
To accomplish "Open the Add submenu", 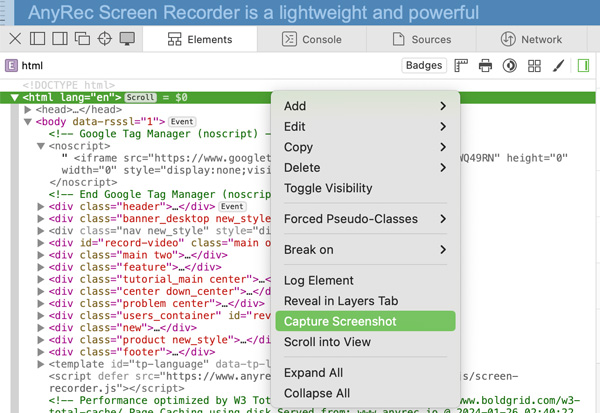I will click(365, 106).
